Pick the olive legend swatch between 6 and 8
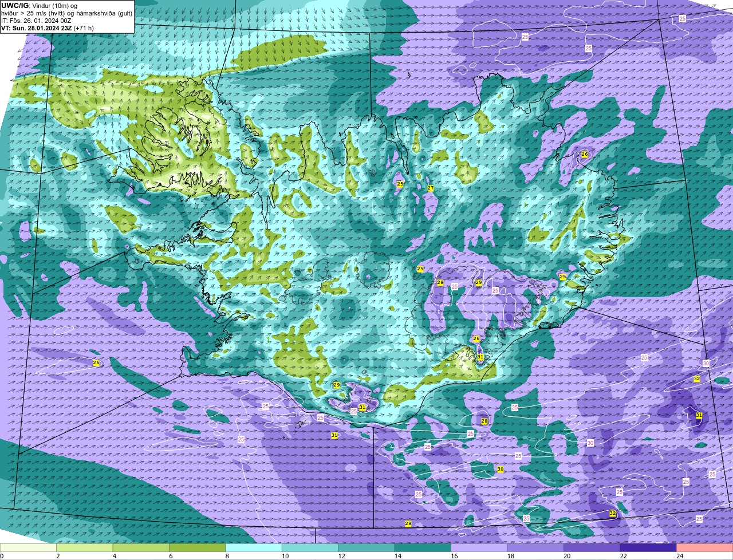This screenshot has width=733, height=560. pyautogui.click(x=198, y=547)
